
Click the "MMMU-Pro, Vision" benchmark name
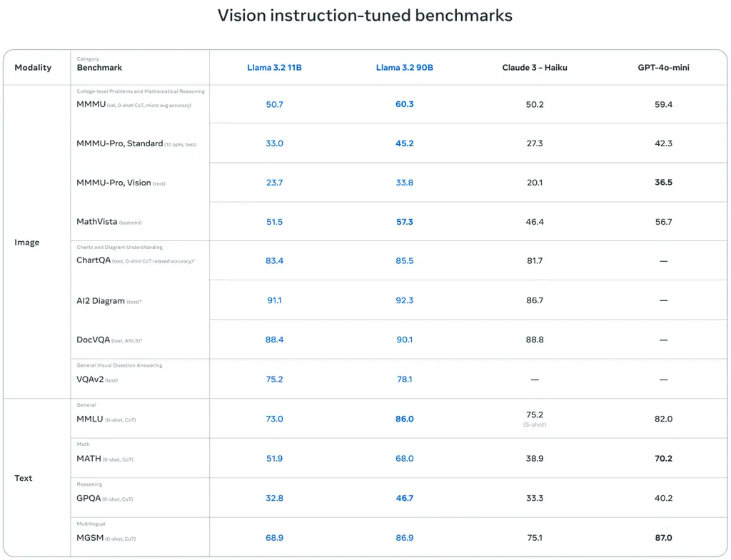(114, 183)
